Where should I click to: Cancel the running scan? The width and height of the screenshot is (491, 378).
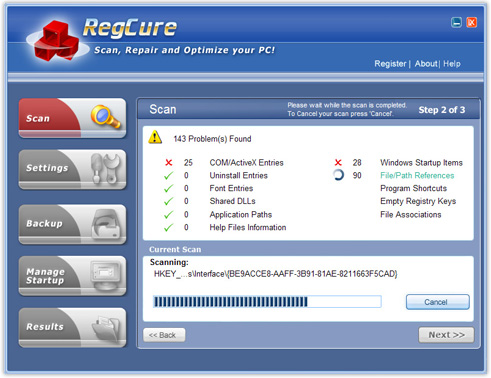[437, 302]
